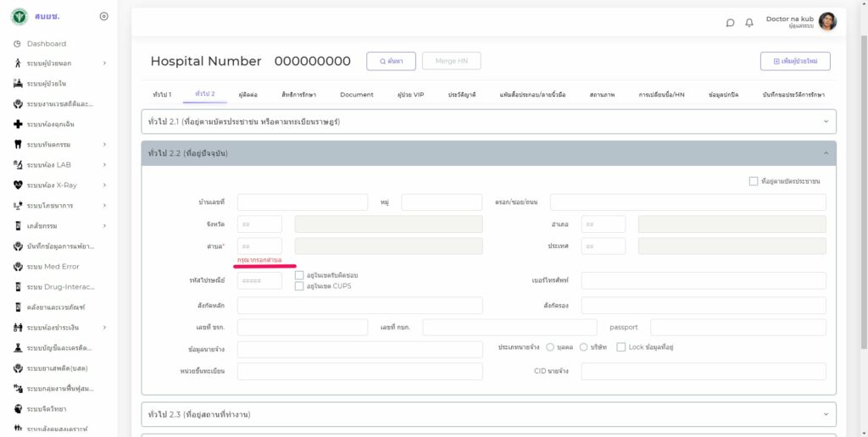Enable ที่อยู่ตามบัตรประชาชน checkbox
This screenshot has height=437, width=868.
pos(754,181)
